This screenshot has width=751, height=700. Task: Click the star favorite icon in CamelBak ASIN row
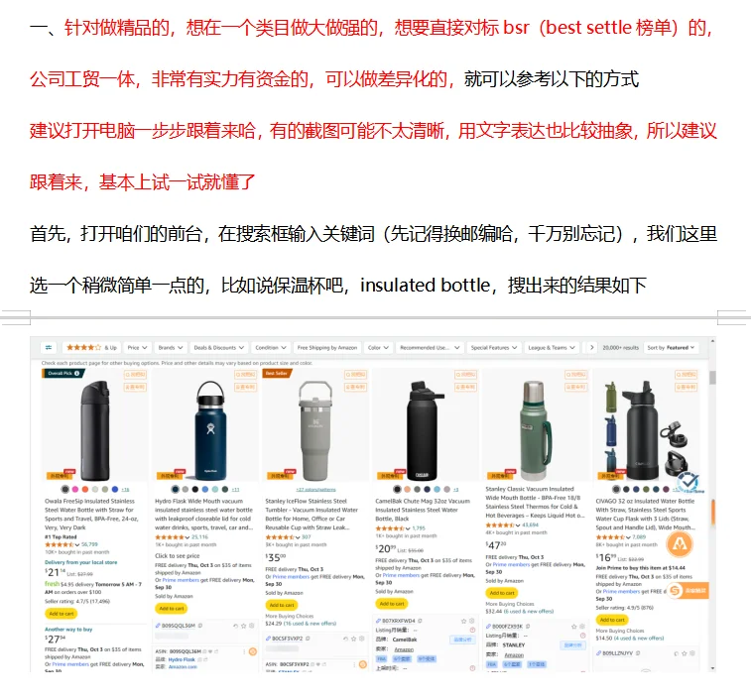[x=463, y=621]
